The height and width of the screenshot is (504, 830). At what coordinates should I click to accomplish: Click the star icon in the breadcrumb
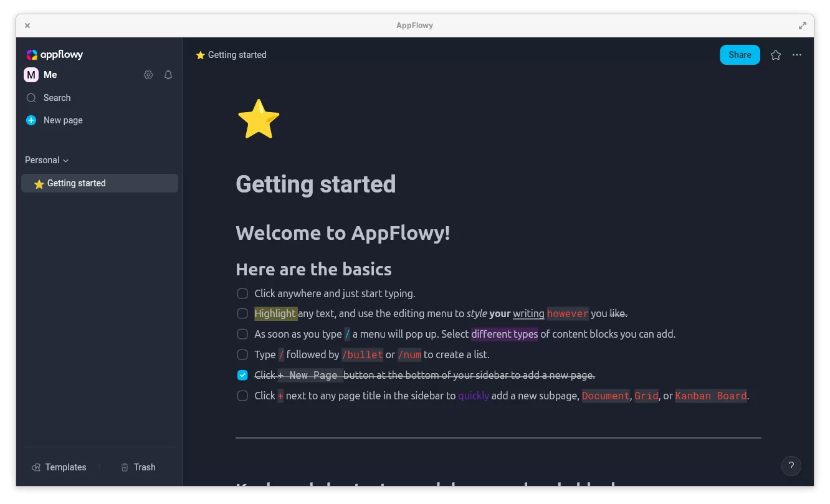tap(201, 55)
